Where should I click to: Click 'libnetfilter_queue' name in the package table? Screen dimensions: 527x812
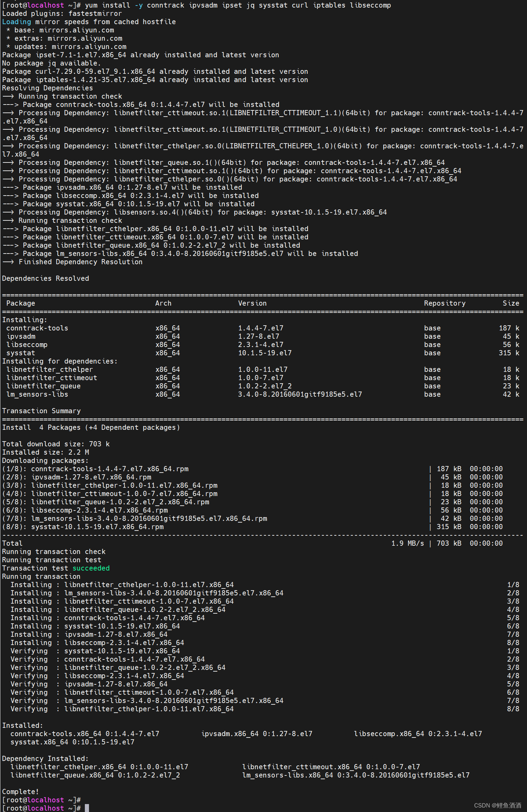[43, 386]
